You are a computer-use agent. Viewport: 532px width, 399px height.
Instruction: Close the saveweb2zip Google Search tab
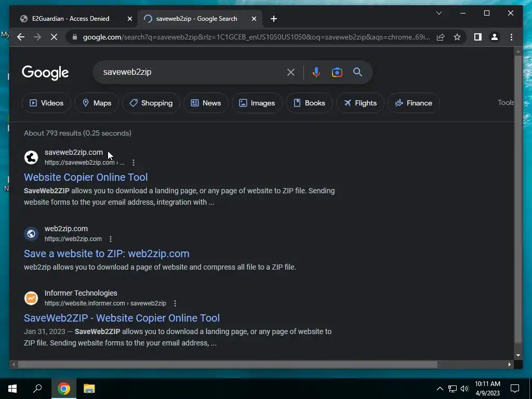click(x=254, y=19)
